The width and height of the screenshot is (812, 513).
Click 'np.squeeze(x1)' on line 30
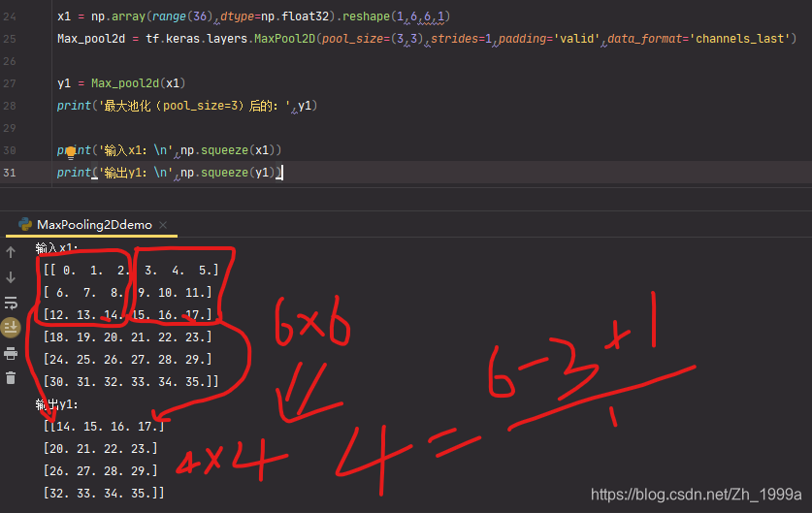(228, 150)
